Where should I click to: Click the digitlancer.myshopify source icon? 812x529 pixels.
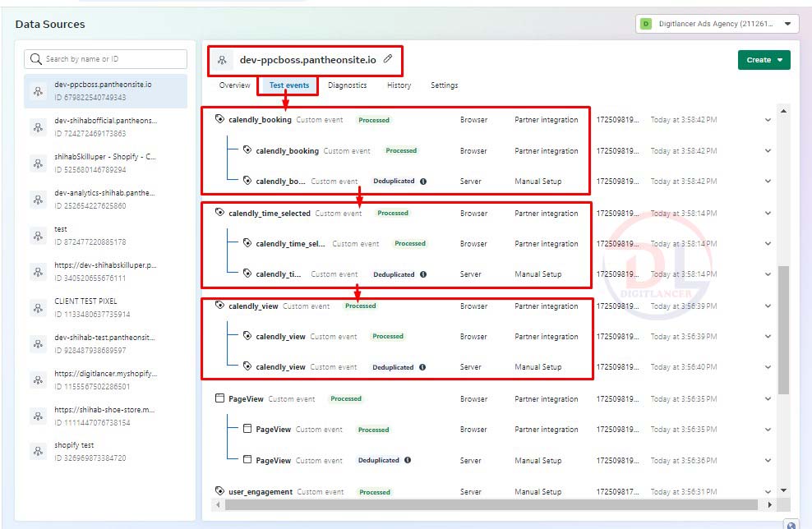pyautogui.click(x=38, y=380)
